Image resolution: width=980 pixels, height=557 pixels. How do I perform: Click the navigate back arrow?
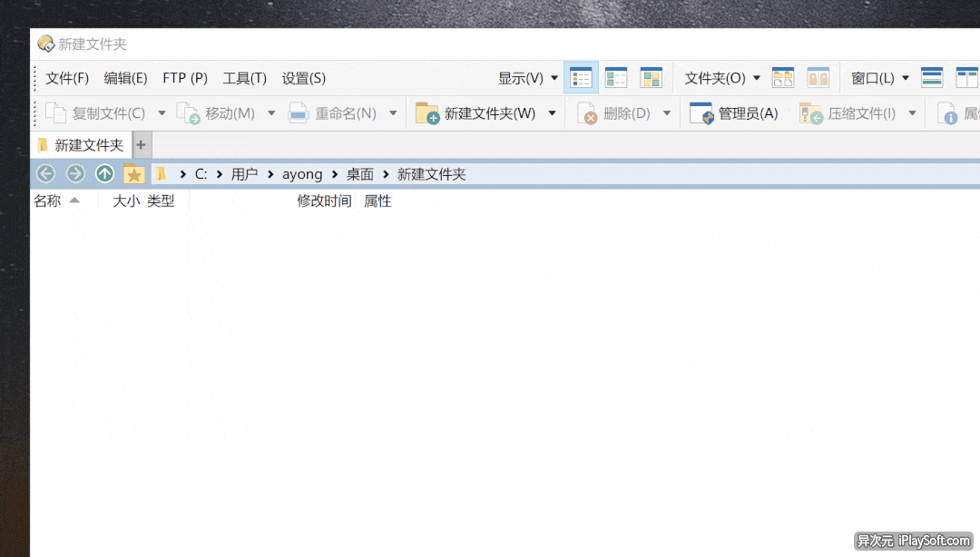coord(45,174)
